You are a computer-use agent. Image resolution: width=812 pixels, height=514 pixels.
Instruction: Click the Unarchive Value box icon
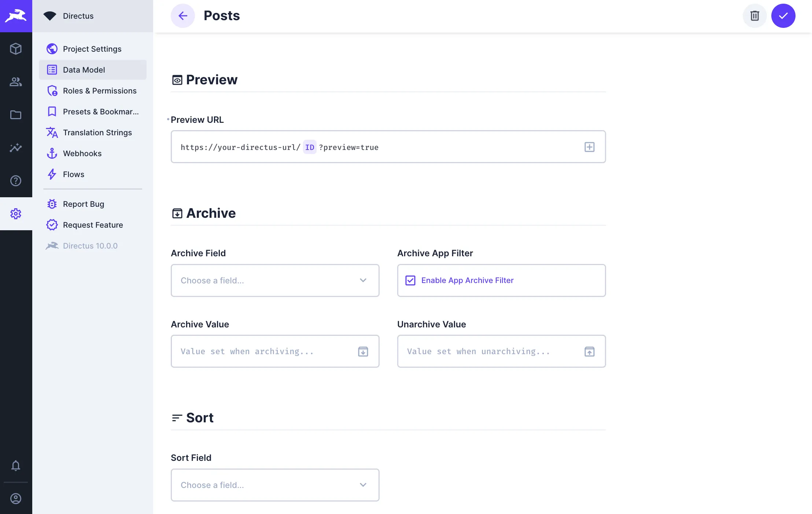point(589,351)
